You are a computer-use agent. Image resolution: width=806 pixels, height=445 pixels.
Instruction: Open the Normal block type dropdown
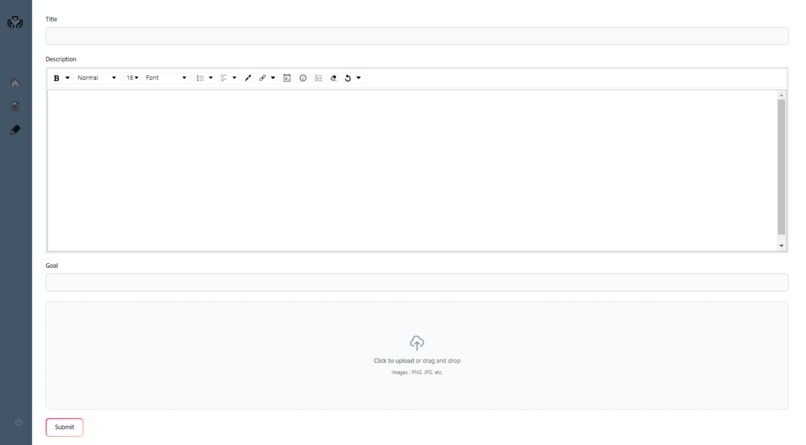pyautogui.click(x=97, y=78)
